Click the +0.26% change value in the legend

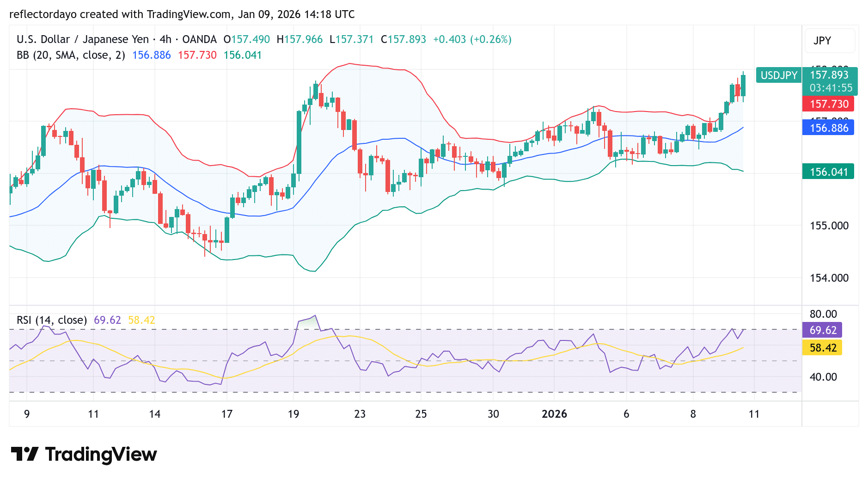point(491,39)
